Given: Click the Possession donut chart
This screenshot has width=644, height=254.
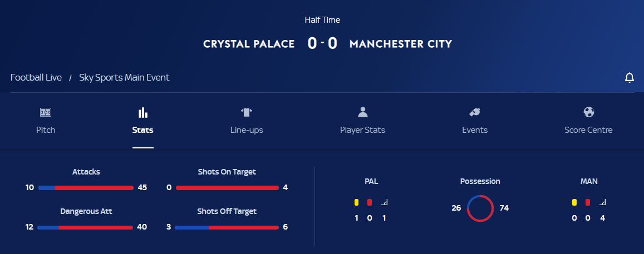Looking at the screenshot, I should (x=480, y=208).
